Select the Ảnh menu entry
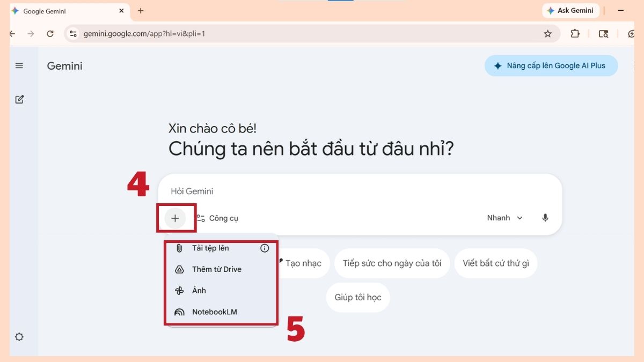The height and width of the screenshot is (362, 644). (221, 291)
